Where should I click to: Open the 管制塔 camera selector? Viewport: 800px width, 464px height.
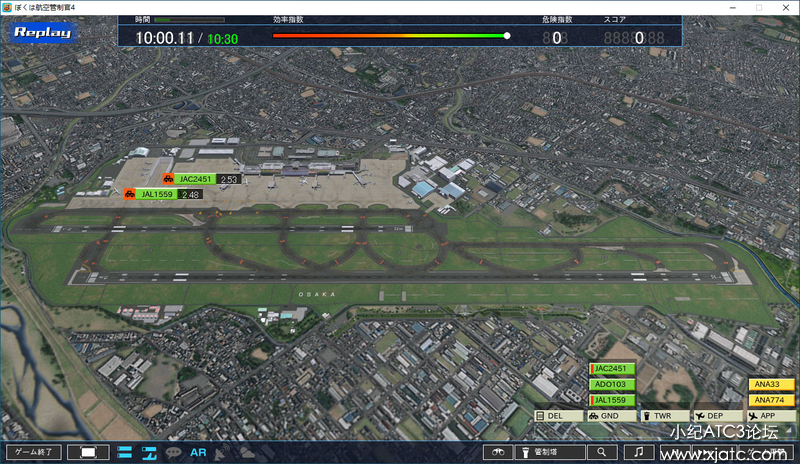(x=548, y=452)
